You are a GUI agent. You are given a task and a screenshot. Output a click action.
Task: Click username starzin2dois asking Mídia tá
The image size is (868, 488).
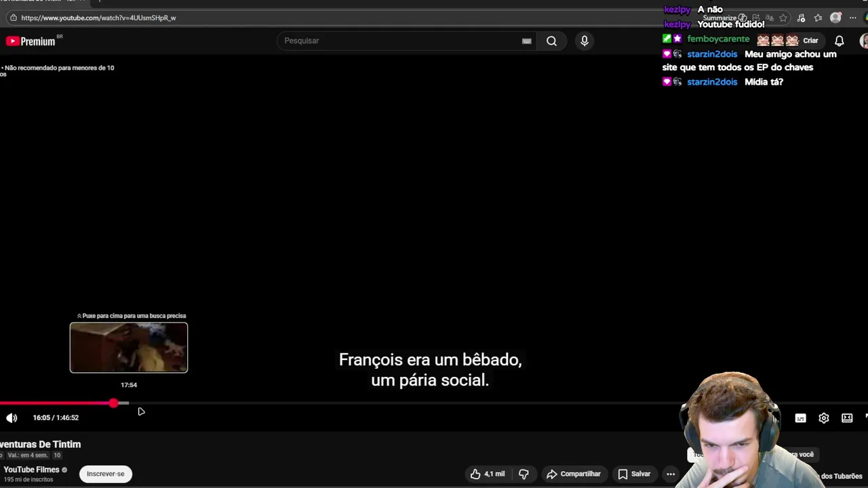click(712, 82)
